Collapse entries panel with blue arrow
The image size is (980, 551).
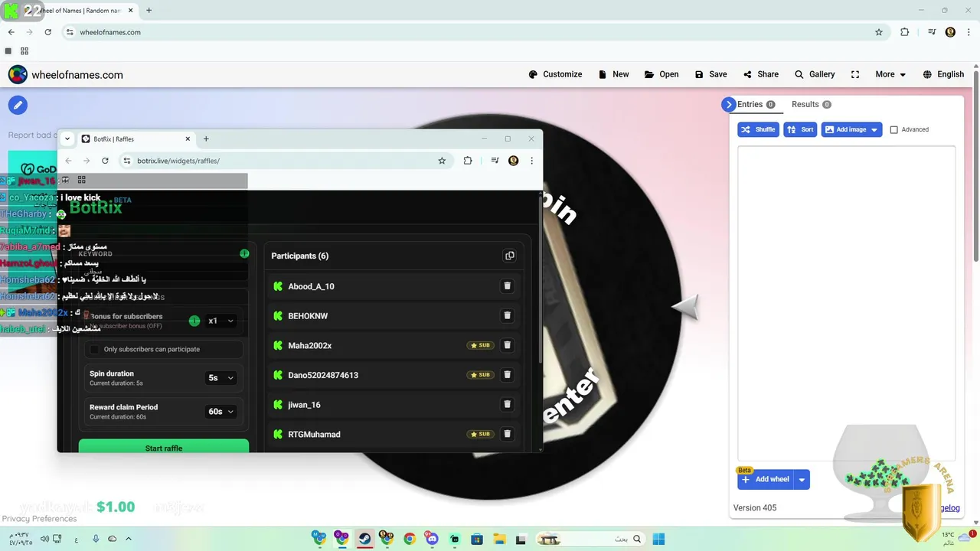[x=728, y=105]
